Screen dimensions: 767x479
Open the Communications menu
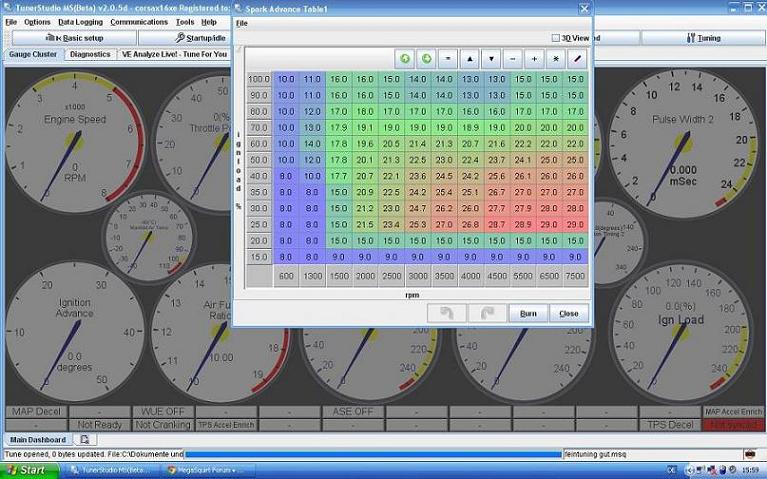coord(139,21)
